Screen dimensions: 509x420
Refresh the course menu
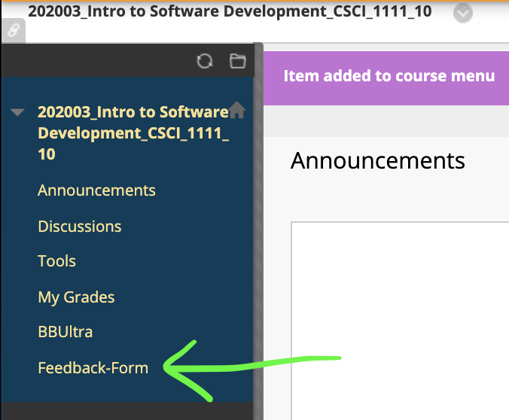coord(204,62)
